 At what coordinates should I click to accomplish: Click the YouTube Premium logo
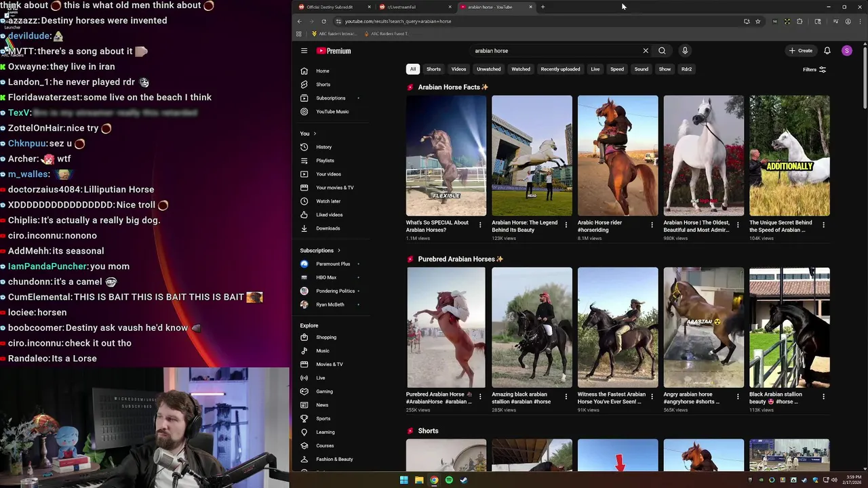pos(334,51)
